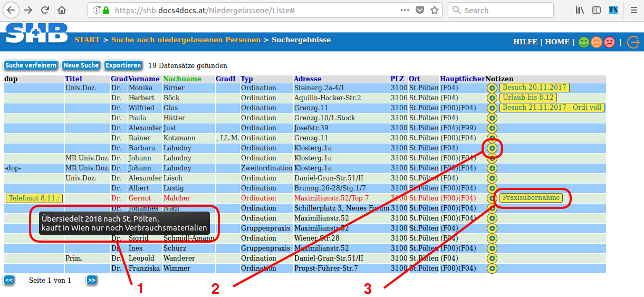Viewport: 644px width, 297px height.
Task: Open page actions three-dot menu
Action: (405, 10)
